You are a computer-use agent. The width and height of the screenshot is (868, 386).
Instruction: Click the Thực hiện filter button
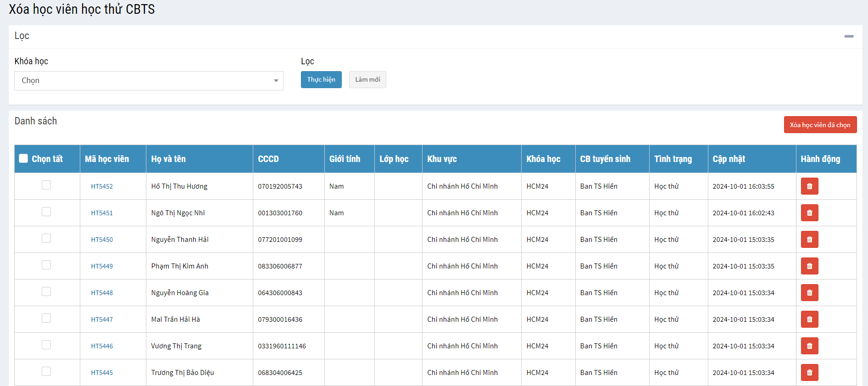(x=321, y=80)
